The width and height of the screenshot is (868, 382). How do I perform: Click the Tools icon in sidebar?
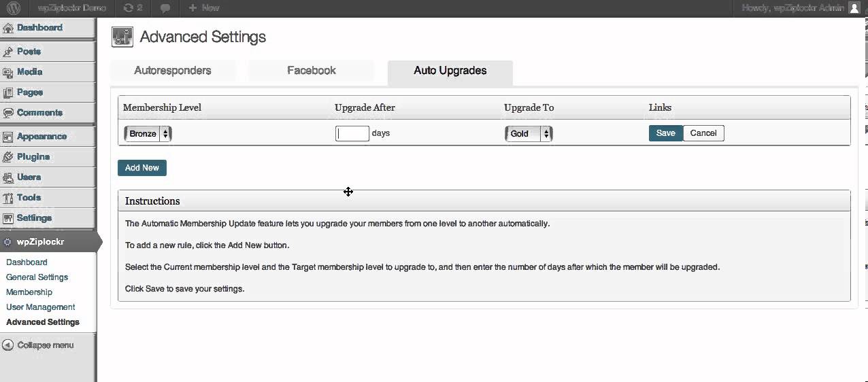[8, 198]
